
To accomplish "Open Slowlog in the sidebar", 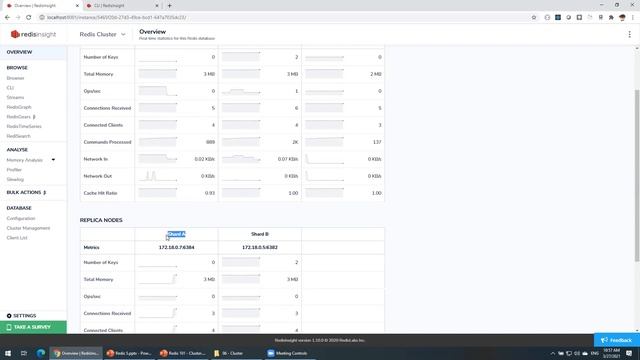I will click(x=15, y=179).
